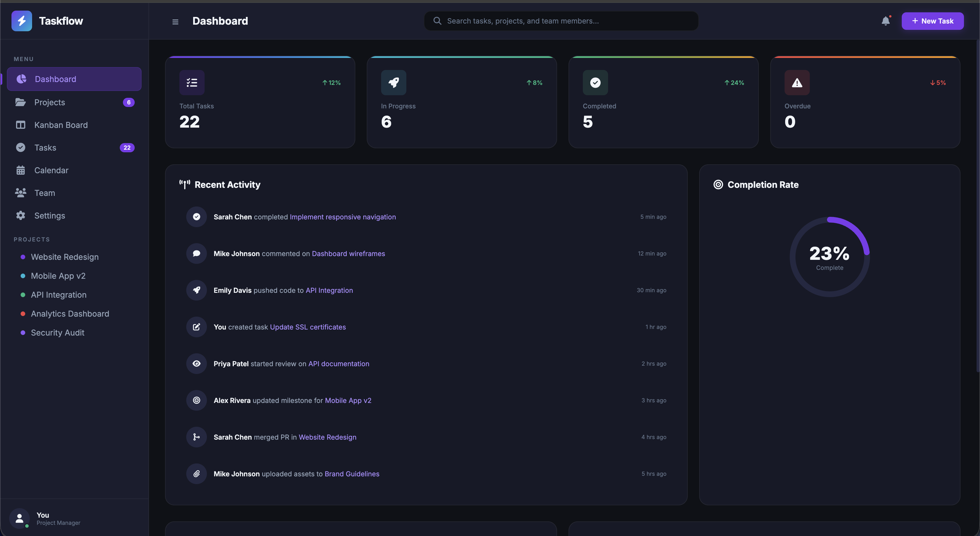Screen dimensions: 980x536
Task: Click the Overdue warning triangle icon
Action: [x=797, y=83]
